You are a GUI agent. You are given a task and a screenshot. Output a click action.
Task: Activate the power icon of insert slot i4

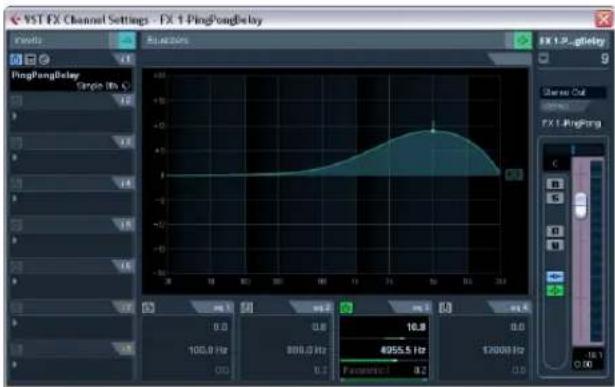[x=16, y=184]
